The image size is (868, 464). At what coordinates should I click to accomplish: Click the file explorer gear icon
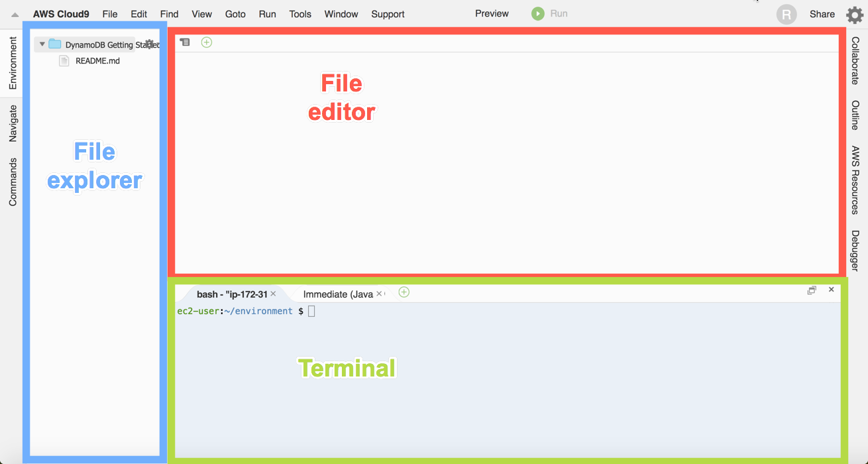149,44
